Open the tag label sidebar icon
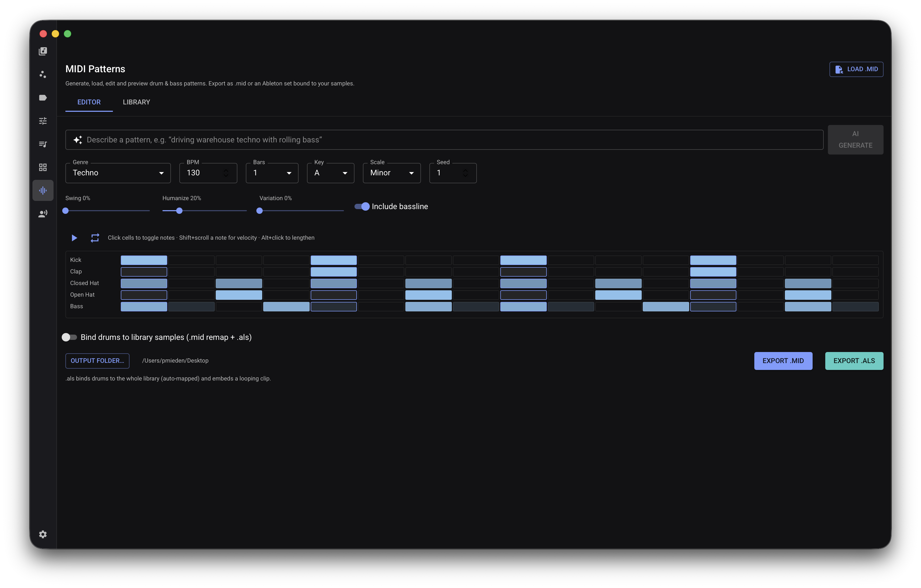 tap(43, 98)
